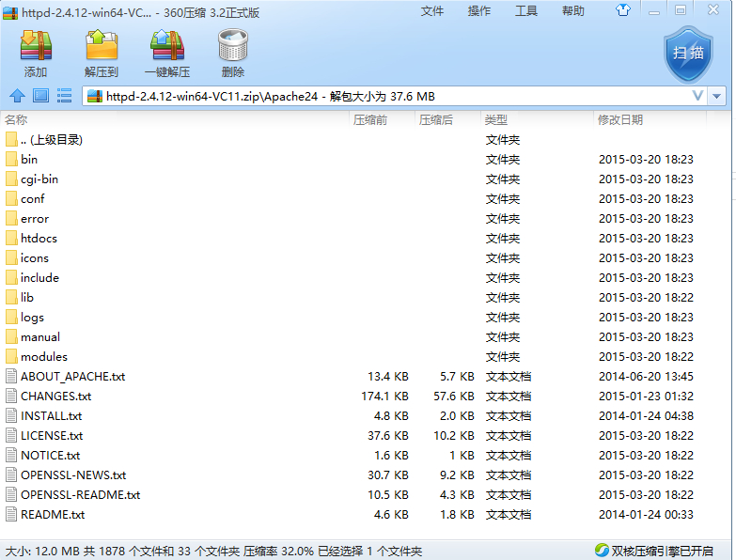This screenshot has width=736, height=560.
Task: Open the 工具 (Tools) menu
Action: tap(526, 10)
